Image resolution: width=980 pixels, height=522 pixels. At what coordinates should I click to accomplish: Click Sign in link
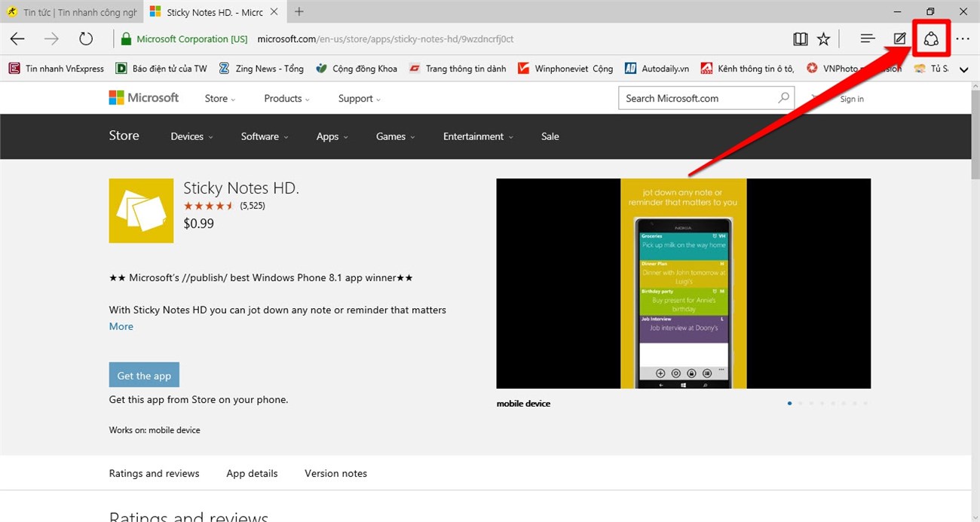click(852, 99)
